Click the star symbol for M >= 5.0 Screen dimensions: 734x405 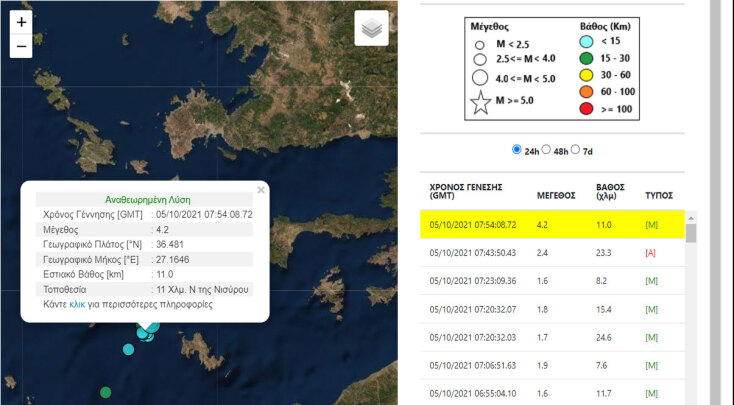click(480, 103)
